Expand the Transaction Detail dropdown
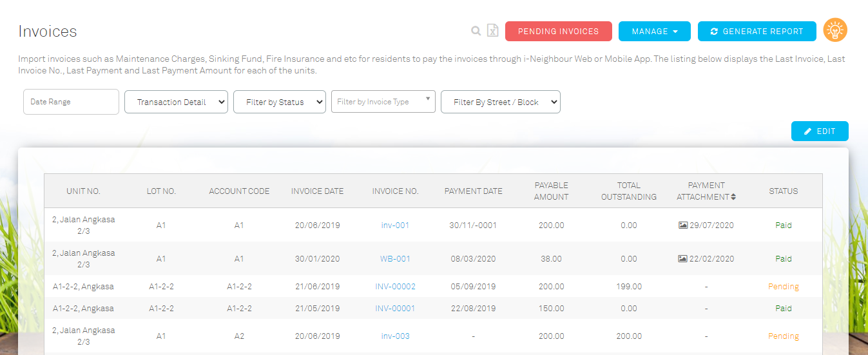The image size is (868, 355). pos(176,102)
